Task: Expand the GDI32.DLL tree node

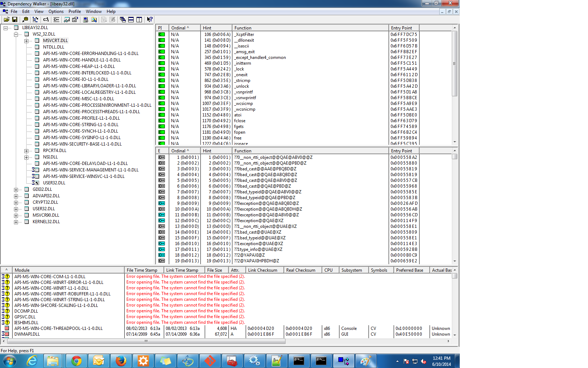Action: [16, 189]
